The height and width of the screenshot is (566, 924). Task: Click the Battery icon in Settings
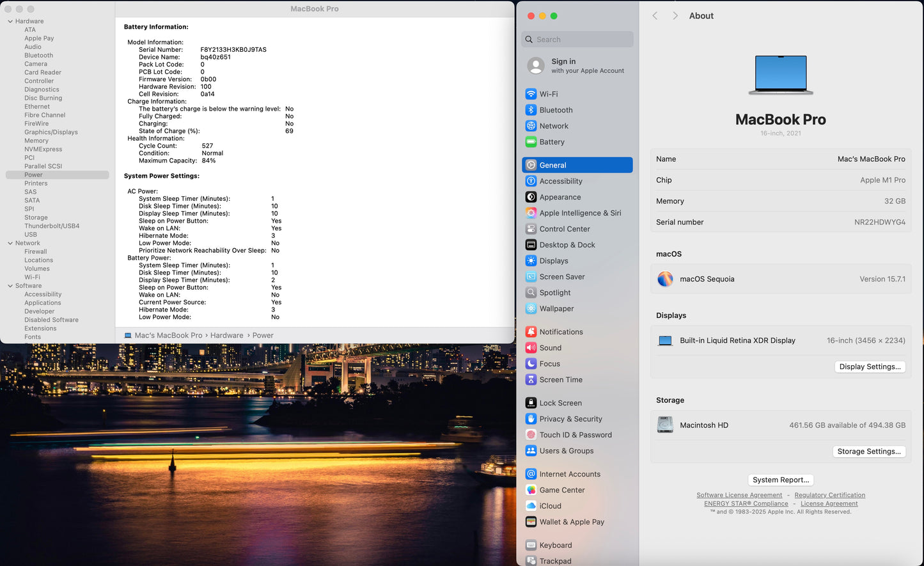pyautogui.click(x=531, y=142)
